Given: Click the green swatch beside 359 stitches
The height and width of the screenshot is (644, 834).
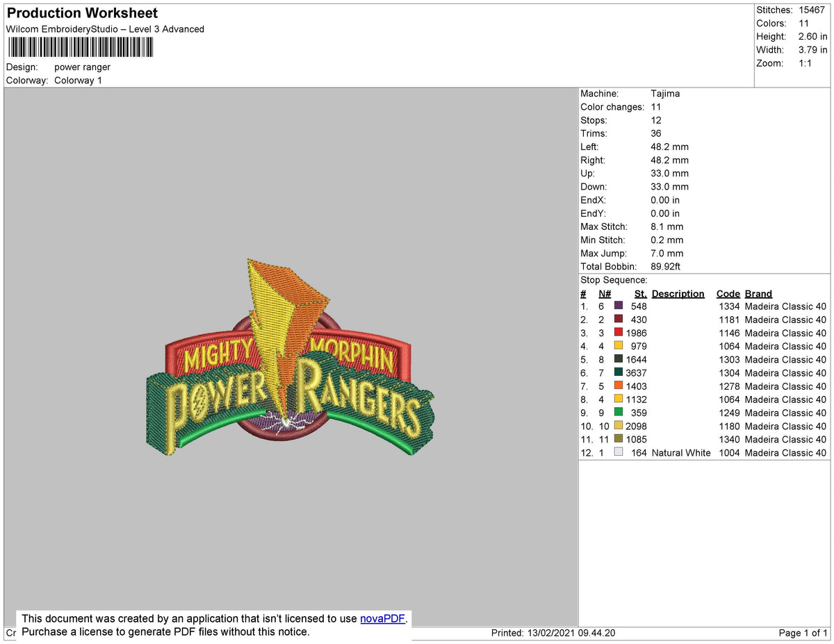Looking at the screenshot, I should (x=618, y=413).
